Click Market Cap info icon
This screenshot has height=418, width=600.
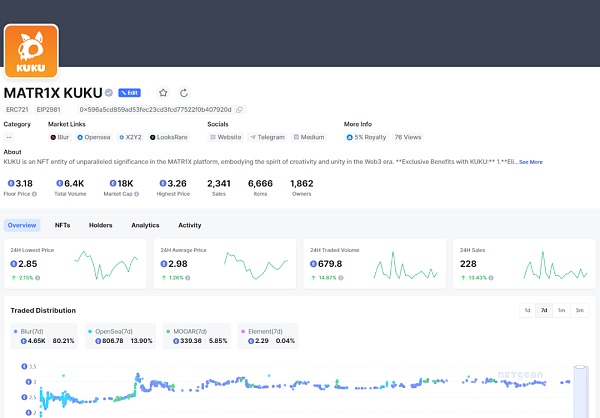[x=137, y=194]
